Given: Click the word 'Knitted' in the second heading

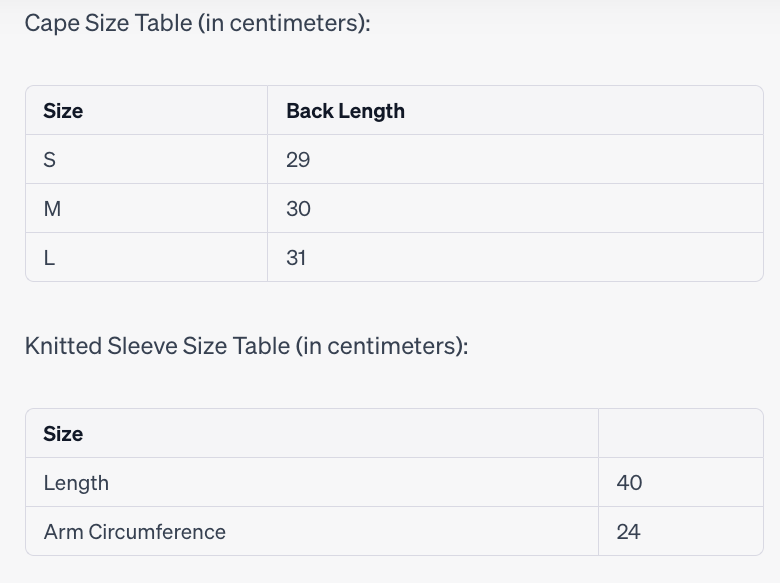Looking at the screenshot, I should (x=63, y=346).
